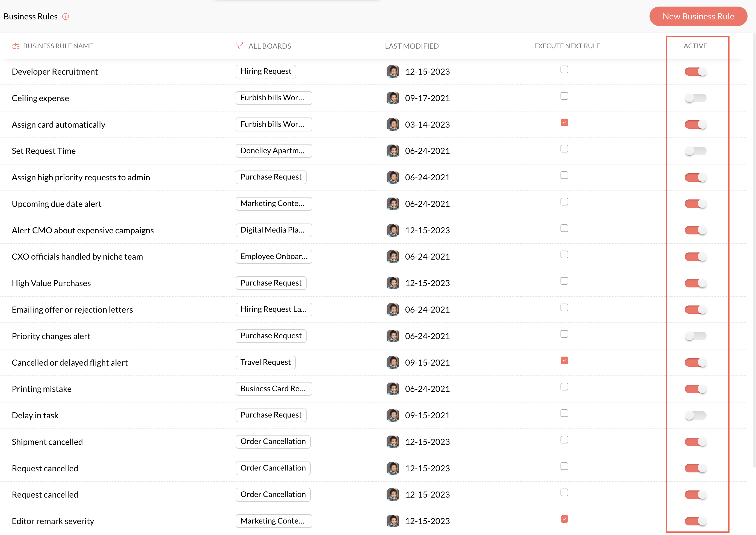The image size is (756, 535).
Task: Check Execute Next Rule for Printing mistake
Action: [x=564, y=387]
